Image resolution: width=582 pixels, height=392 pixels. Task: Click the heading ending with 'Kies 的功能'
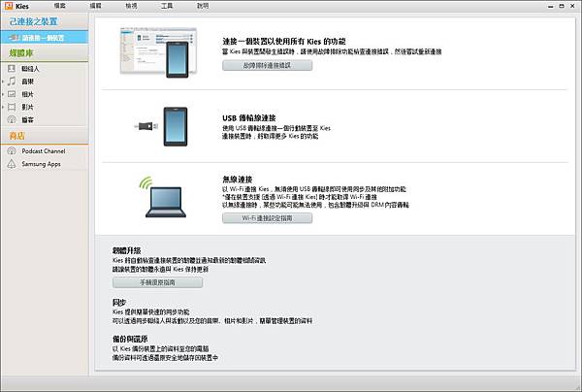coord(284,41)
